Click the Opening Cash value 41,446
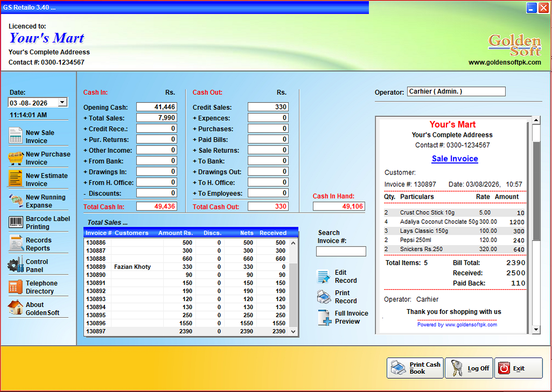552x392 pixels. tap(157, 107)
